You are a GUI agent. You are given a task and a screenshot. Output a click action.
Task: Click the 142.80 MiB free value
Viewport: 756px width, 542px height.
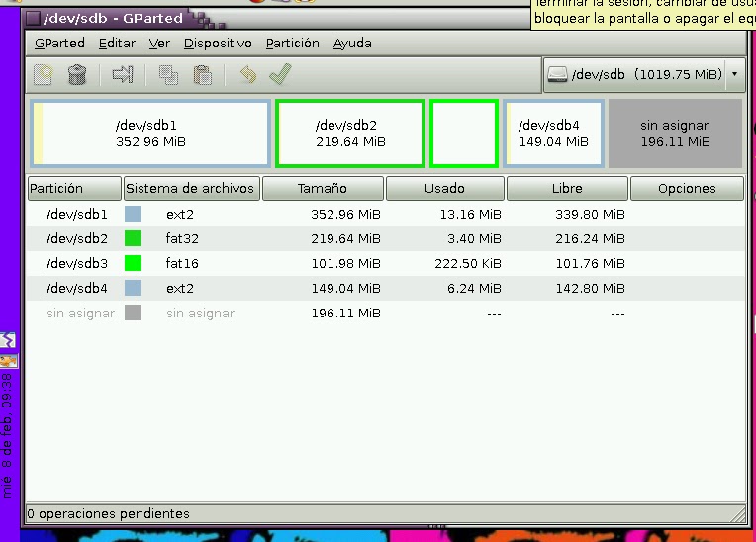pos(590,288)
